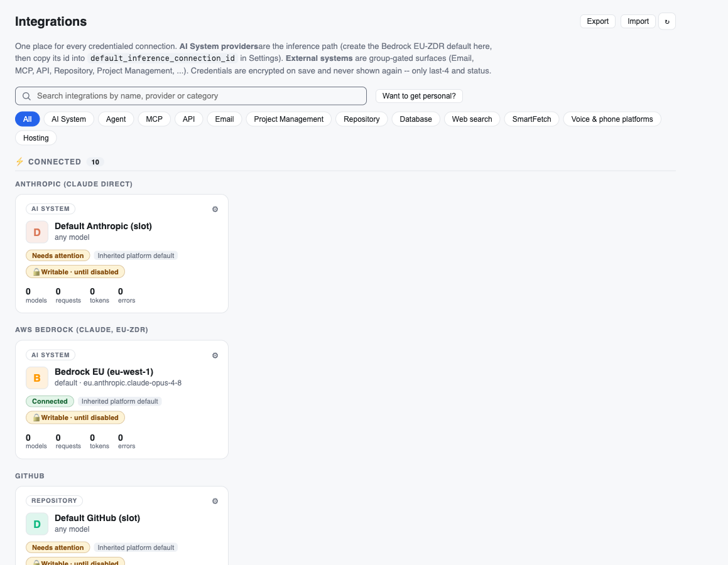Image resolution: width=728 pixels, height=565 pixels.
Task: Click Inherited platform default tag on Default Anthropic
Action: 136,256
